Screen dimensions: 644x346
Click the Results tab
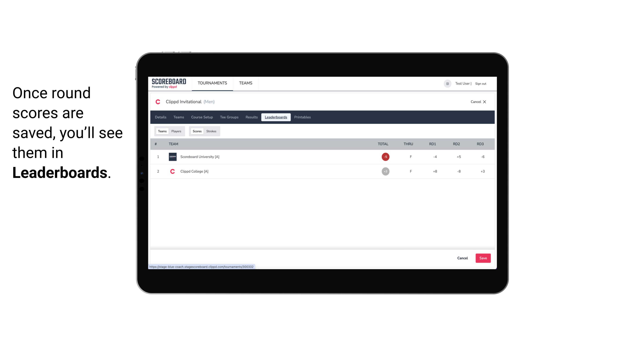251,117
